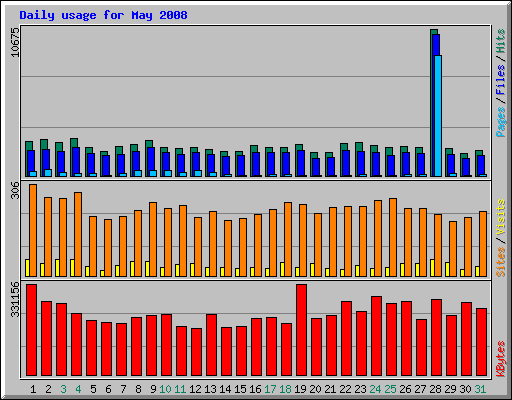Select the orange Sites bar for day 4
The height and width of the screenshot is (400, 512).
[x=78, y=234]
